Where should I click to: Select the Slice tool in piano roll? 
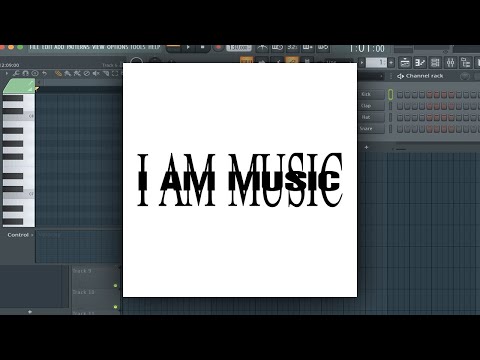(106, 73)
